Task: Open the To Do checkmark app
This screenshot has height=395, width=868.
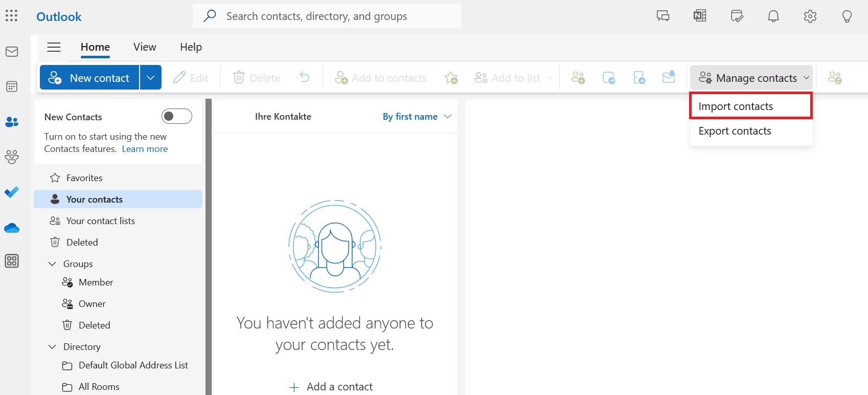Action: click(x=12, y=192)
